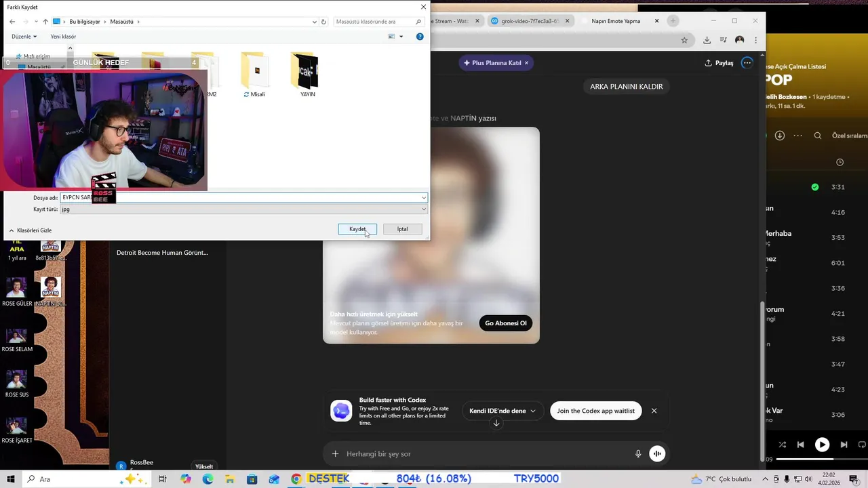Click the ARKA PLANINI KALDIR message bubble

click(627, 87)
